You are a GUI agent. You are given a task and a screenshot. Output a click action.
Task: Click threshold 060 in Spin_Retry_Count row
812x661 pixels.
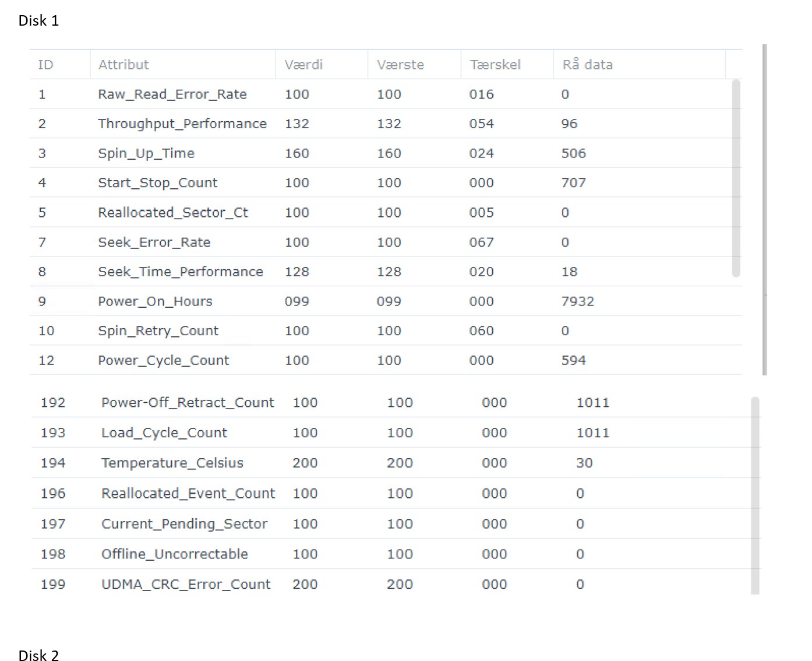click(482, 331)
